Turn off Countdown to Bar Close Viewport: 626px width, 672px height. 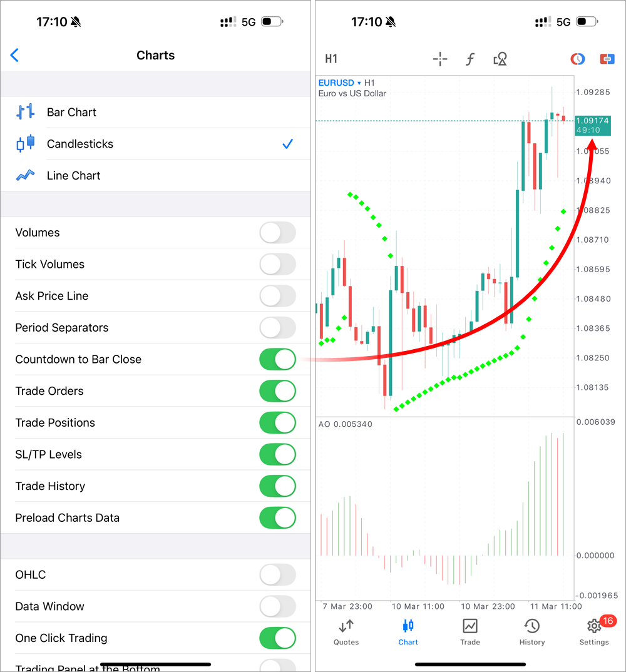[x=277, y=360]
